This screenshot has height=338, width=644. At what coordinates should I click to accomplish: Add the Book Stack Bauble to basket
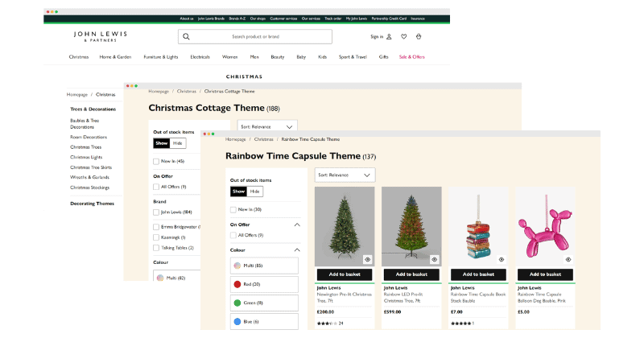coord(478,274)
